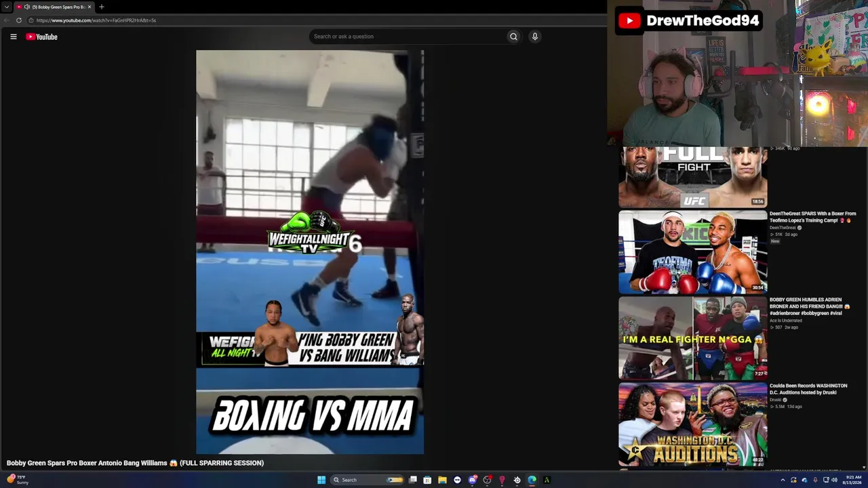Open the YouTube hamburger guide menu
Image resolution: width=868 pixels, height=488 pixels.
pos(14,37)
